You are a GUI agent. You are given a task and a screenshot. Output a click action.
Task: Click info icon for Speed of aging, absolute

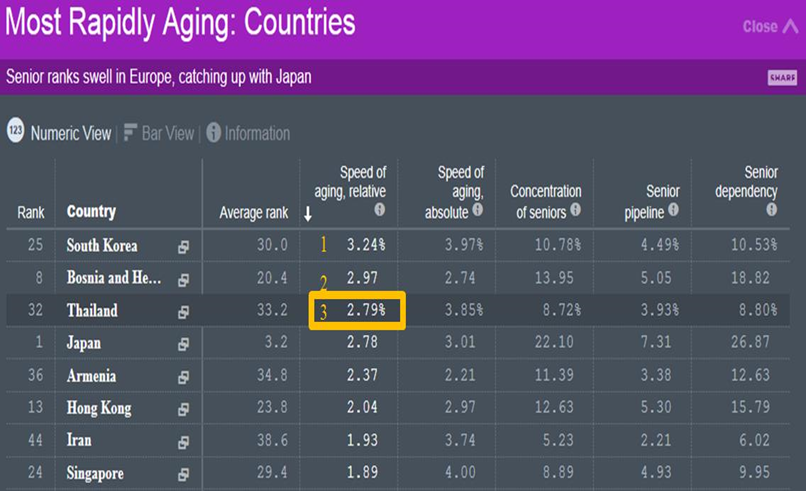[478, 209]
